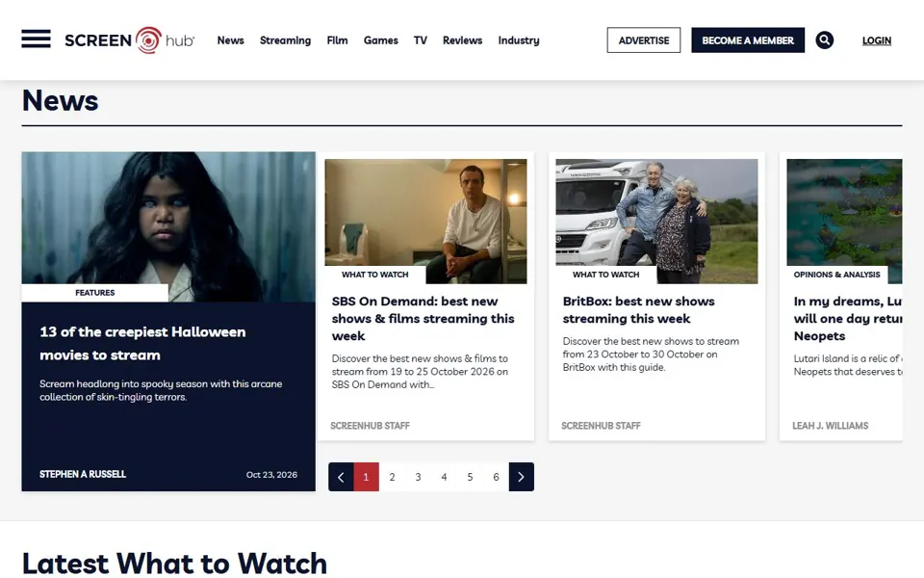Click author Leah J. Williams
Screen dimensions: 924x578
(x=831, y=426)
